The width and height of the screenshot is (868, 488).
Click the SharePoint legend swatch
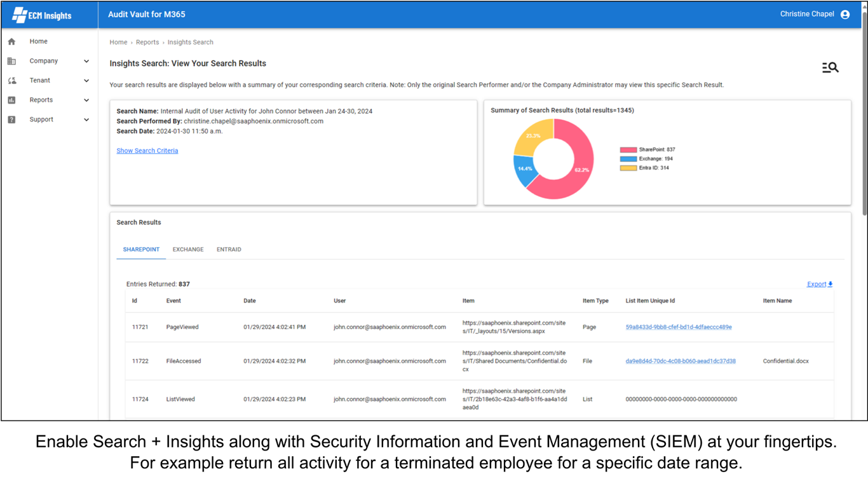(628, 150)
